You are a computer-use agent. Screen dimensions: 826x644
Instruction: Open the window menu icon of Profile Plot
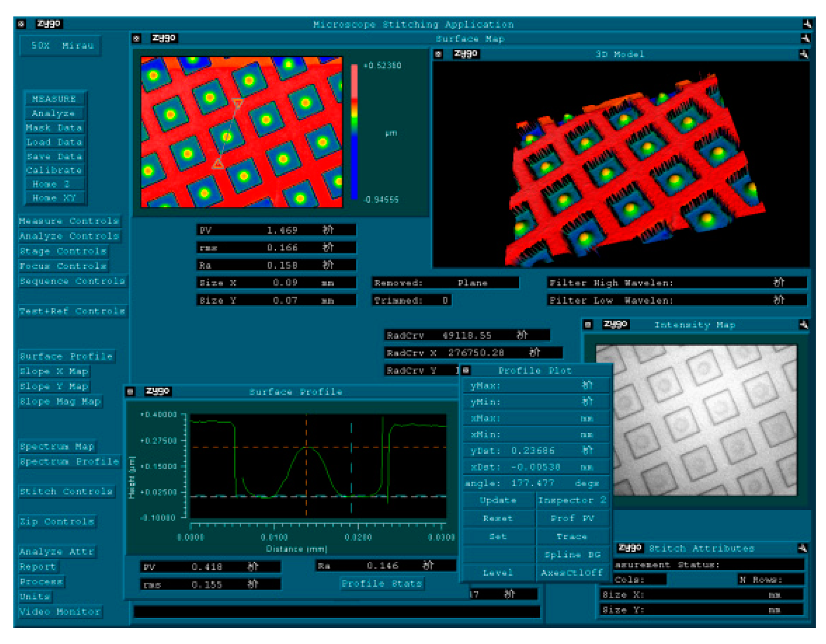466,370
